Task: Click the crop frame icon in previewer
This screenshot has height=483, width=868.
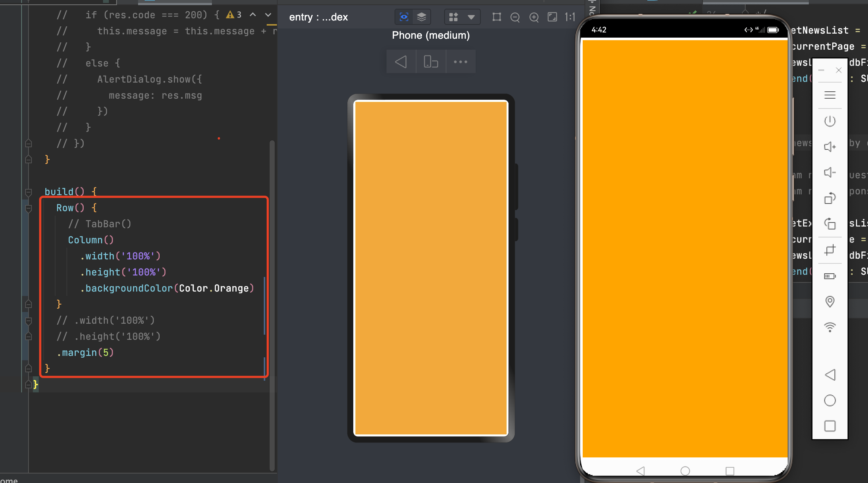Action: 496,17
